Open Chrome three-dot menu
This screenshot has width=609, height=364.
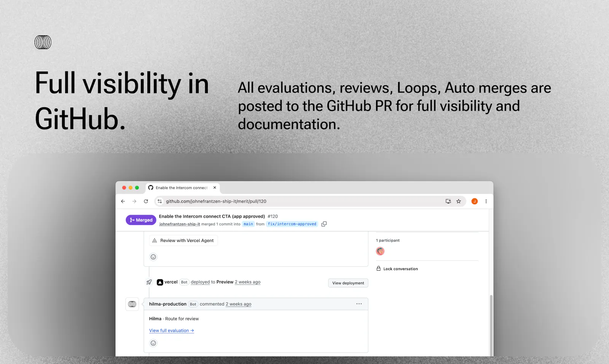coord(486,201)
